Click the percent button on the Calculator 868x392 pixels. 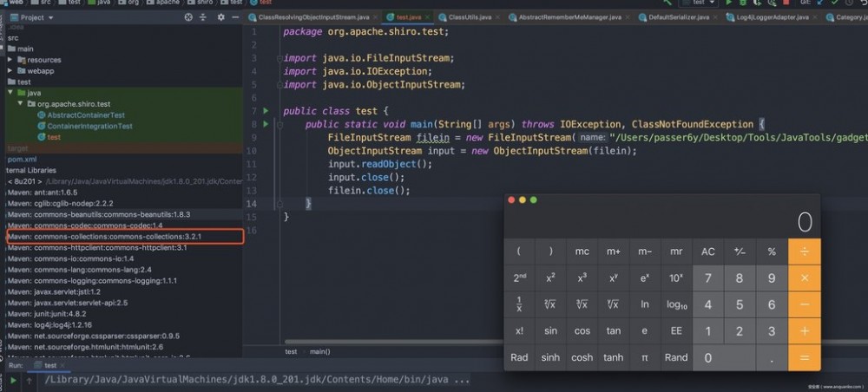(x=772, y=252)
